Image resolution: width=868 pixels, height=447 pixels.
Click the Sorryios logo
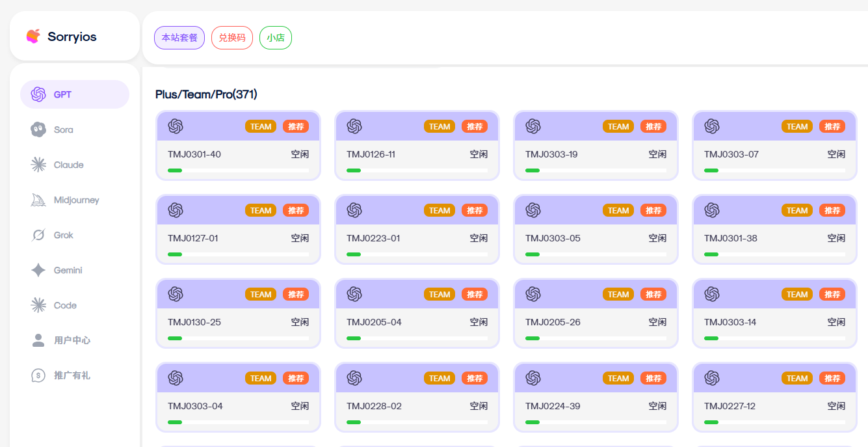(66, 36)
